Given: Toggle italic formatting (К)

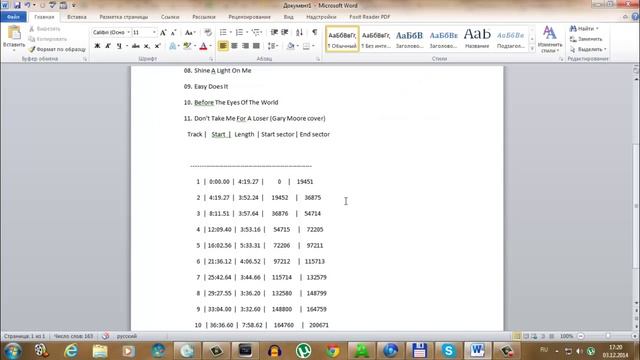Looking at the screenshot, I should point(108,46).
